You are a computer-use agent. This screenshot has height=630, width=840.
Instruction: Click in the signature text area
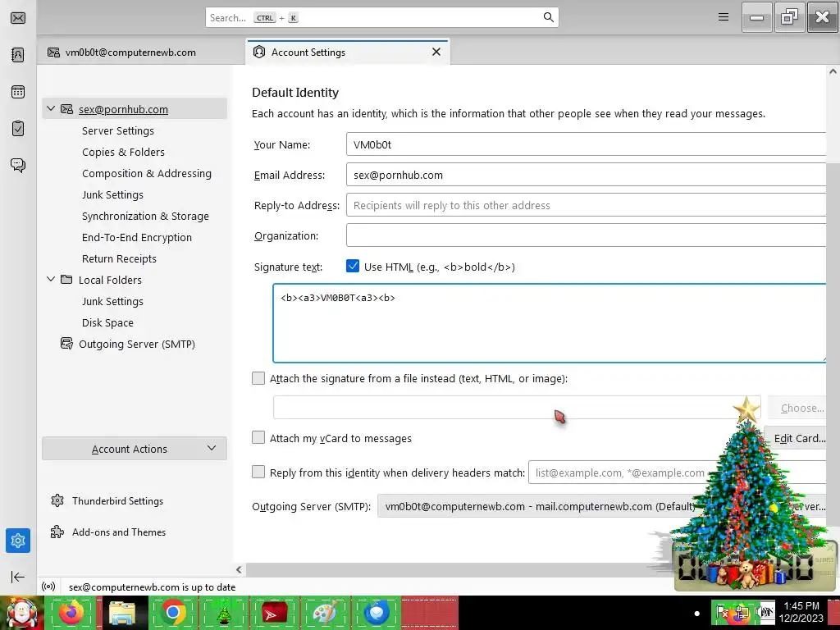pyautogui.click(x=549, y=323)
